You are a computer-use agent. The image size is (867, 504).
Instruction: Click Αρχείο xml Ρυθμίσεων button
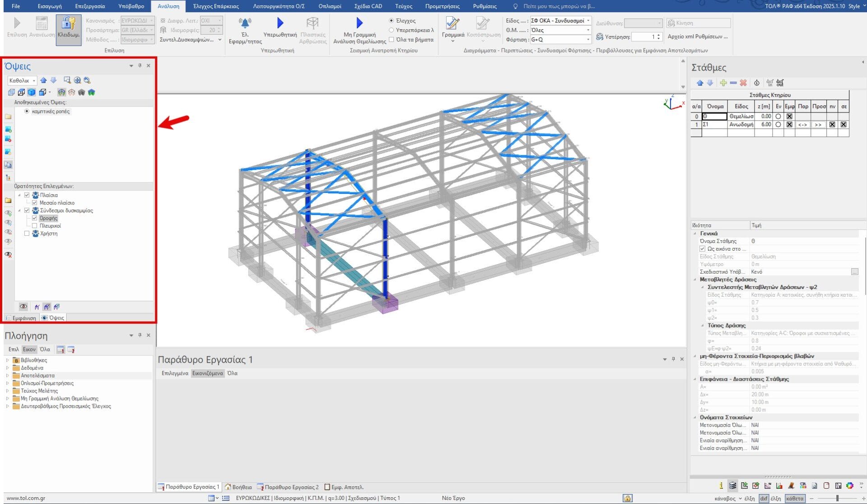pyautogui.click(x=697, y=37)
